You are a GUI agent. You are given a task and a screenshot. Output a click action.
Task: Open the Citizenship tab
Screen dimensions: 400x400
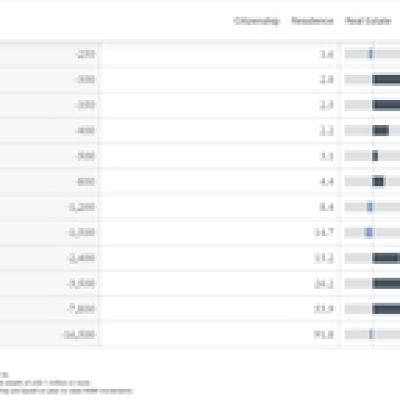[x=256, y=21]
